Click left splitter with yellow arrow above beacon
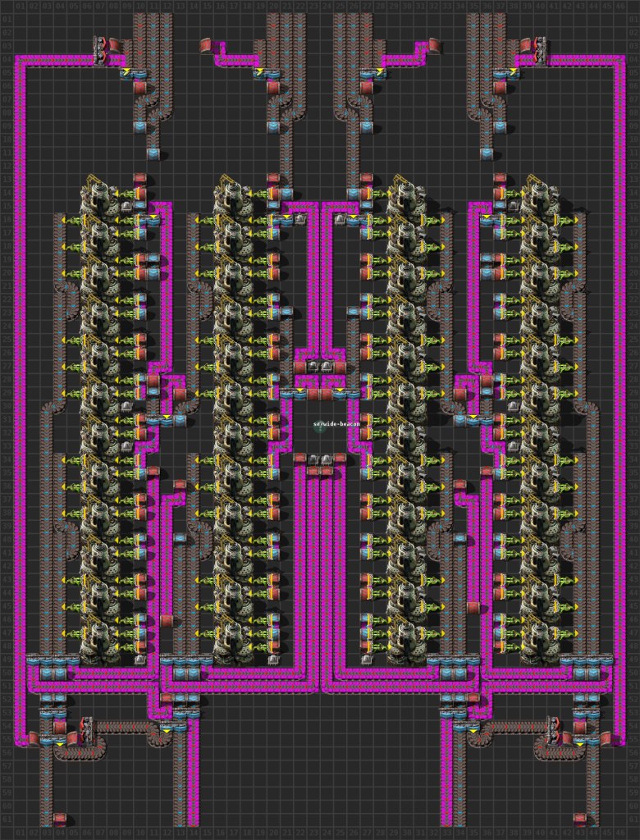 tap(294, 393)
